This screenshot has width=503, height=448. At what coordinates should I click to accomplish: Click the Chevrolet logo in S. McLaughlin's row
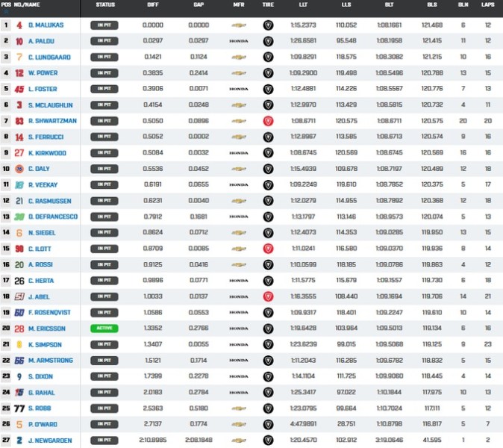pos(239,105)
